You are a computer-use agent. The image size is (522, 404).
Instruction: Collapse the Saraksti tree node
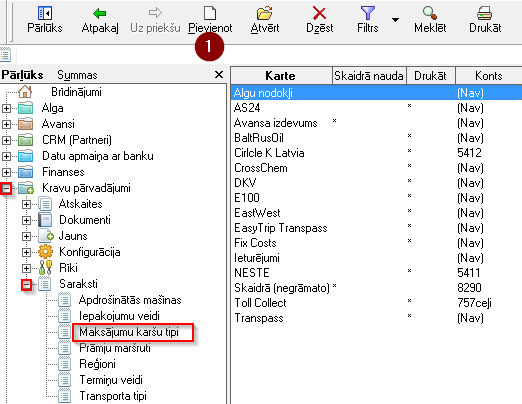[x=26, y=284]
